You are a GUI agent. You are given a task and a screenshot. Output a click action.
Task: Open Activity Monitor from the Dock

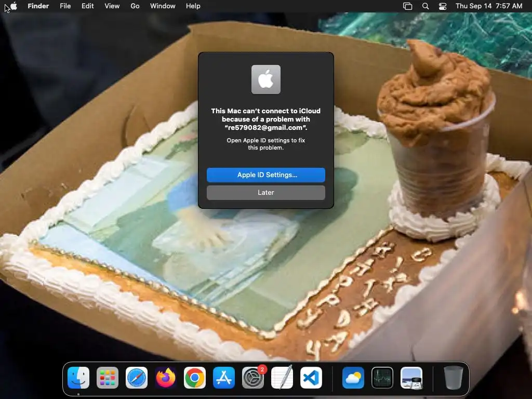(x=382, y=378)
